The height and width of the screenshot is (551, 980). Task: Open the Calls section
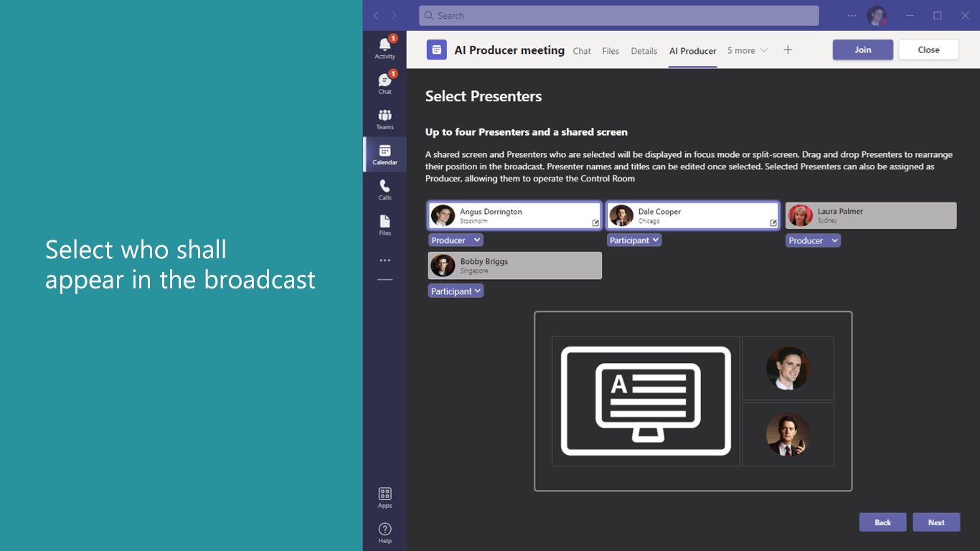[x=385, y=189]
